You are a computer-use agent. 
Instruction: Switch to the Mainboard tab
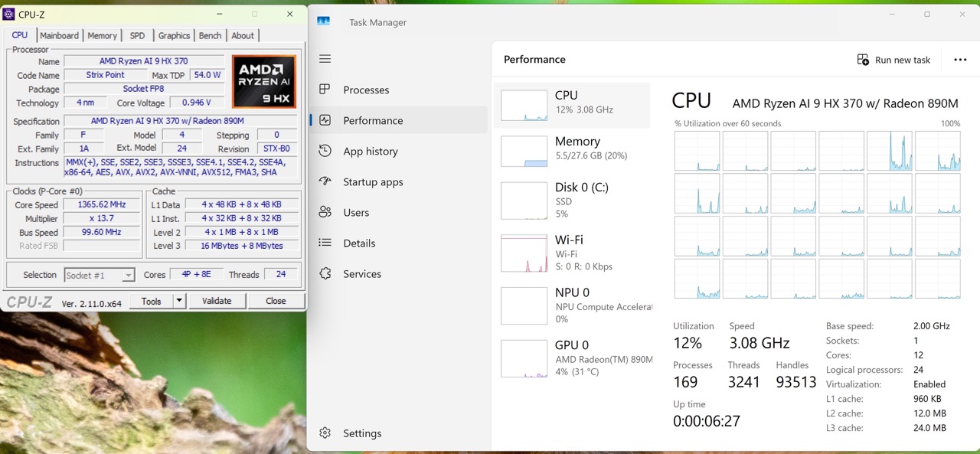[59, 35]
